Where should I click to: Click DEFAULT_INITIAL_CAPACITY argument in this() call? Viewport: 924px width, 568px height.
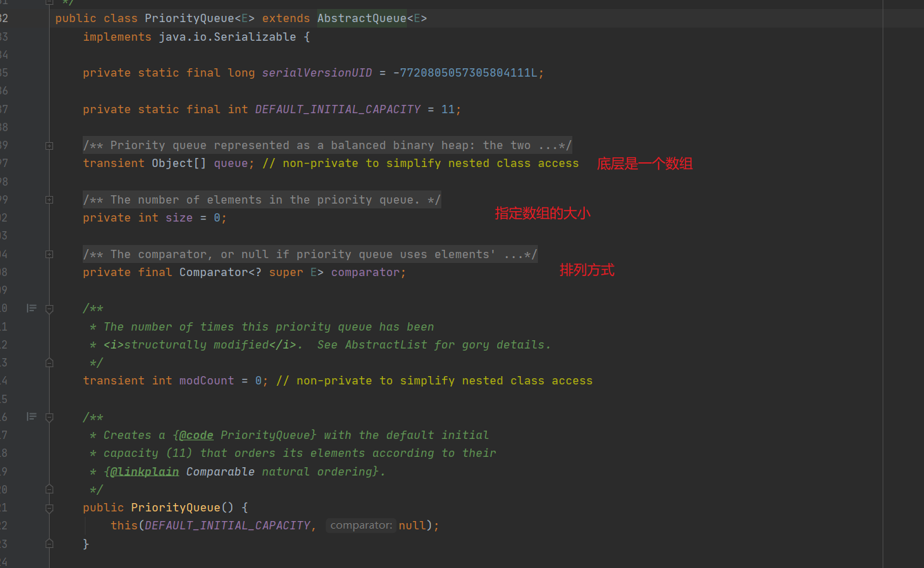pos(228,525)
